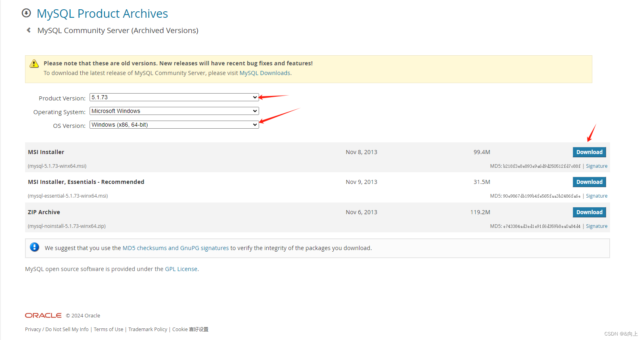Open Signature link for essentials MSI
The width and height of the screenshot is (644, 340).
(x=596, y=196)
